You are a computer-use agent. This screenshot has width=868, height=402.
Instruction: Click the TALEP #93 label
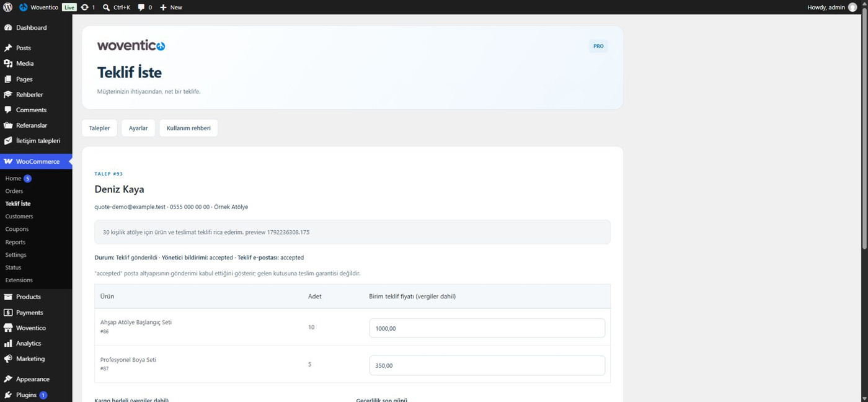[108, 174]
